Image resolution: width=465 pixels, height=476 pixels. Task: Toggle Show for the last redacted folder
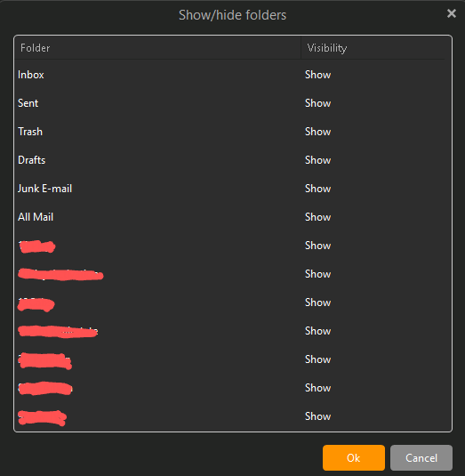pos(317,416)
